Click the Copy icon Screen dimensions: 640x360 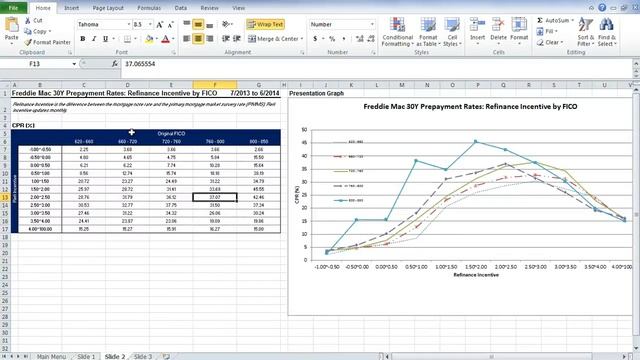point(27,31)
